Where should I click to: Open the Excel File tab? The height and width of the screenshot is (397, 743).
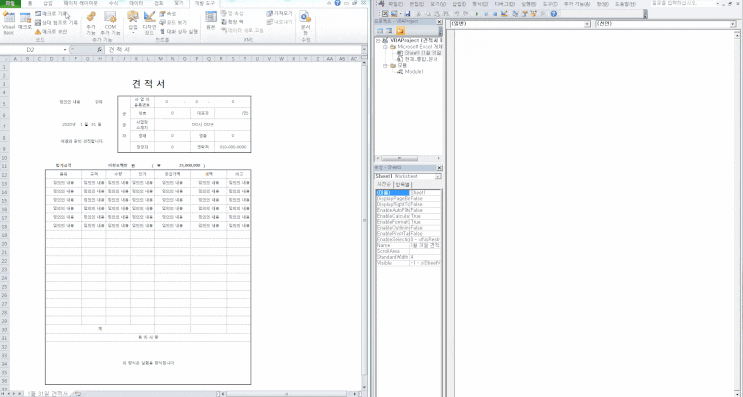point(10,3)
